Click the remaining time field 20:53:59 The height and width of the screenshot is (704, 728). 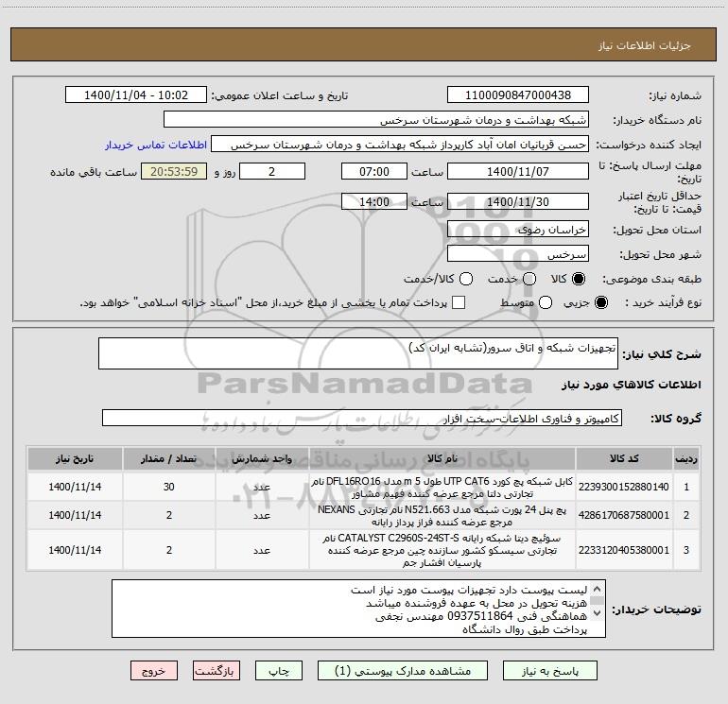coord(174,171)
